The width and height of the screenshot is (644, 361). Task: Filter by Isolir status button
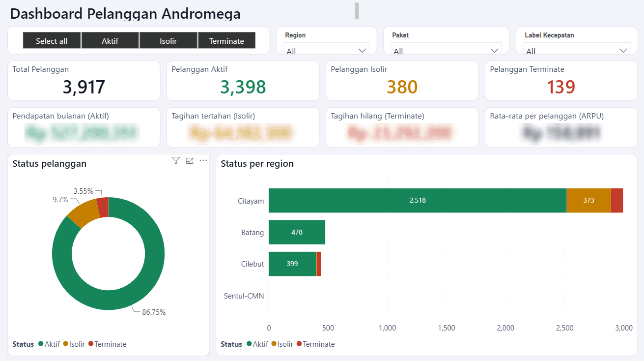coord(168,41)
